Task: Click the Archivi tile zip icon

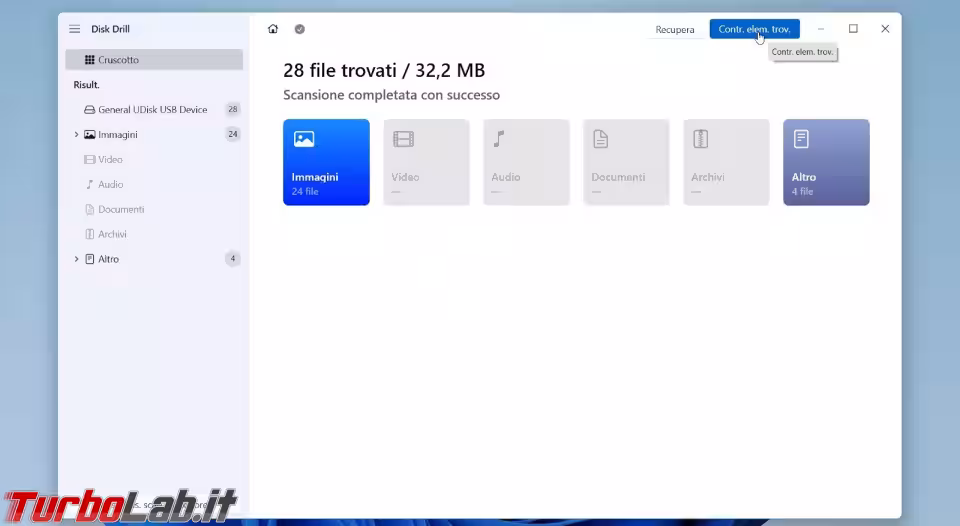Action: pyautogui.click(x=700, y=139)
